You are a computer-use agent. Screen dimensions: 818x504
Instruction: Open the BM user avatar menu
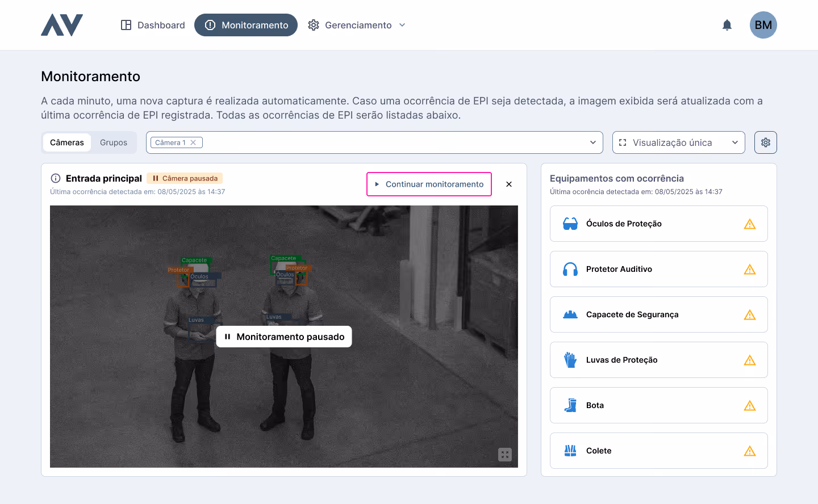click(763, 25)
